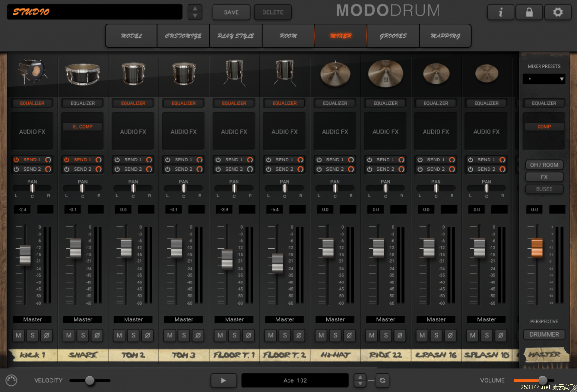Viewport: 577px width, 392px height.
Task: Invert phase on Kick 1 channel
Action: (46, 335)
